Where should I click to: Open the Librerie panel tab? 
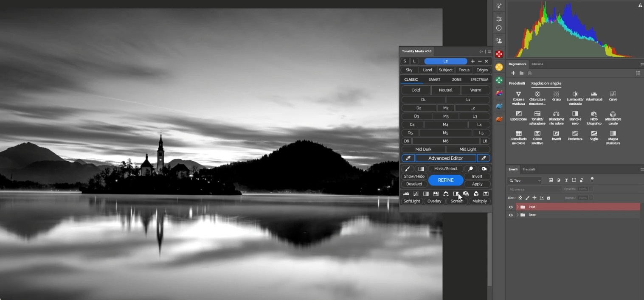(x=537, y=64)
